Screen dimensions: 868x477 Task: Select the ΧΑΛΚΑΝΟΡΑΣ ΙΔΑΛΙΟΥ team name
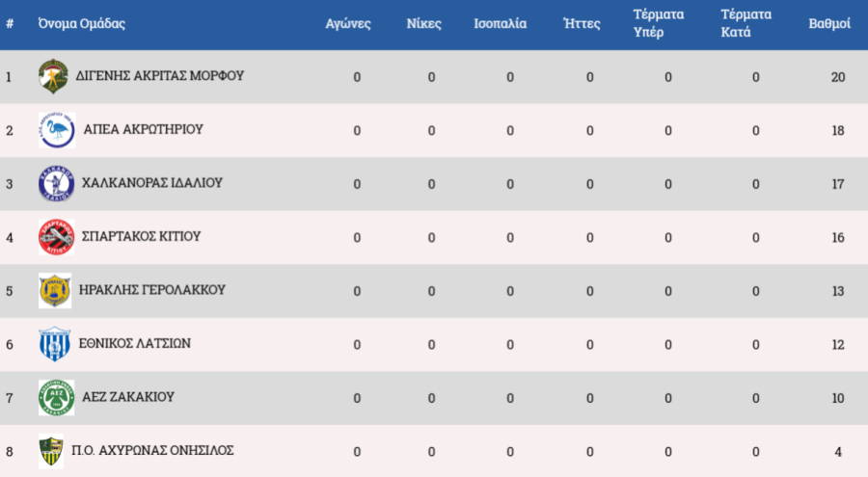pos(152,183)
